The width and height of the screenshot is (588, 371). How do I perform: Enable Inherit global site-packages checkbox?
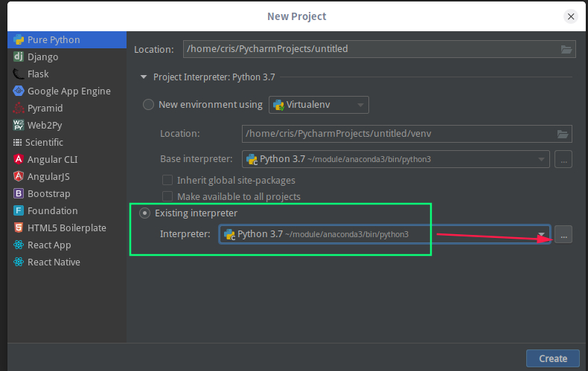coord(167,180)
